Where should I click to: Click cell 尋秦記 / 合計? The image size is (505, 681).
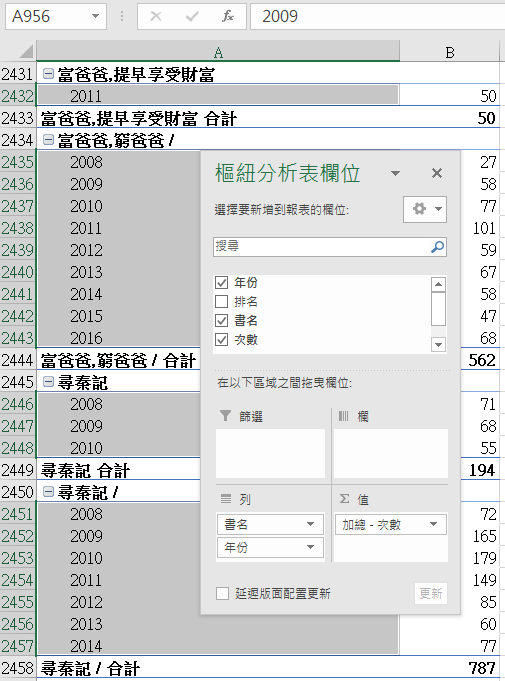(x=218, y=668)
